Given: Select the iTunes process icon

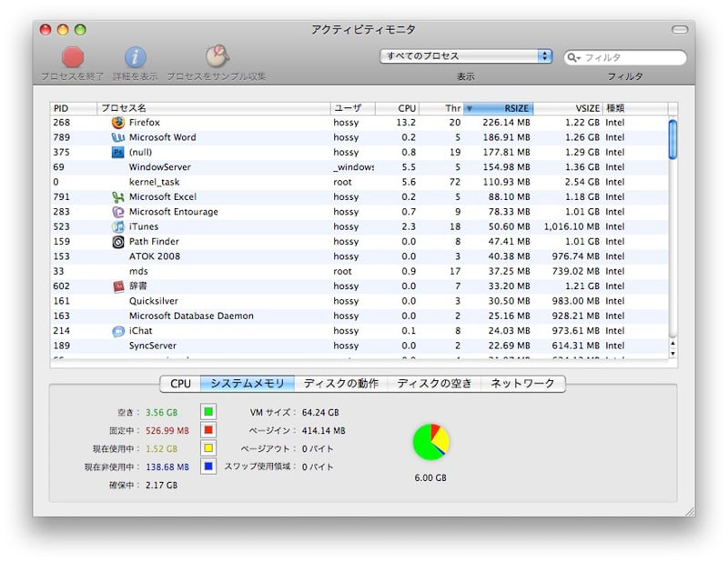Looking at the screenshot, I should click(x=117, y=226).
